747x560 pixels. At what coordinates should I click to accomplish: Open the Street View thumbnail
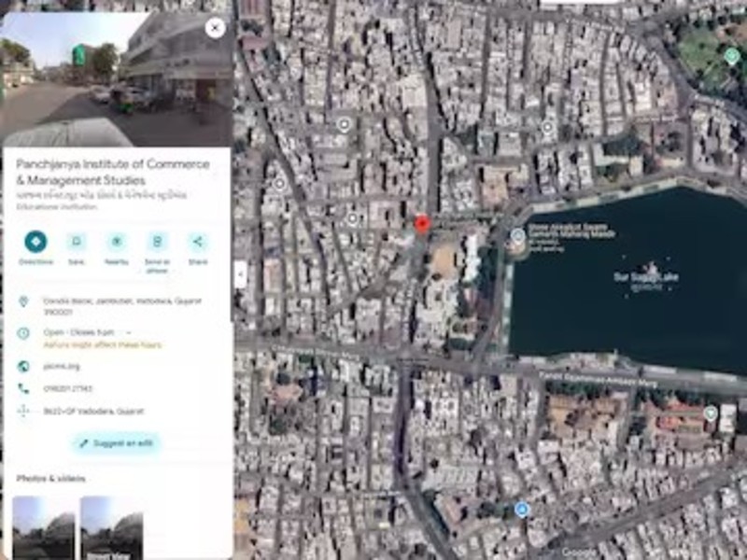pyautogui.click(x=112, y=527)
